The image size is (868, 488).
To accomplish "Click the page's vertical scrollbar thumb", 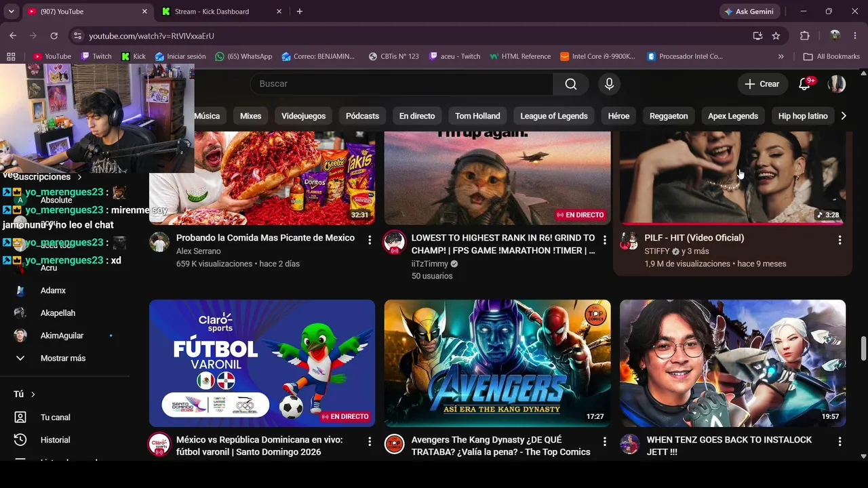I will click(x=863, y=348).
